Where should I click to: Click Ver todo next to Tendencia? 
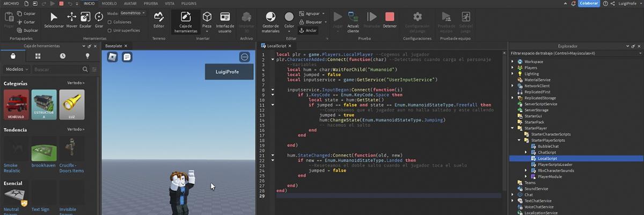click(76, 130)
